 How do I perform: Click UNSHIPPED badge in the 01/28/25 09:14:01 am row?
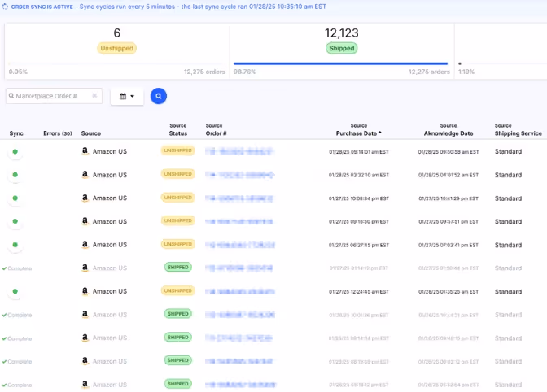point(178,150)
